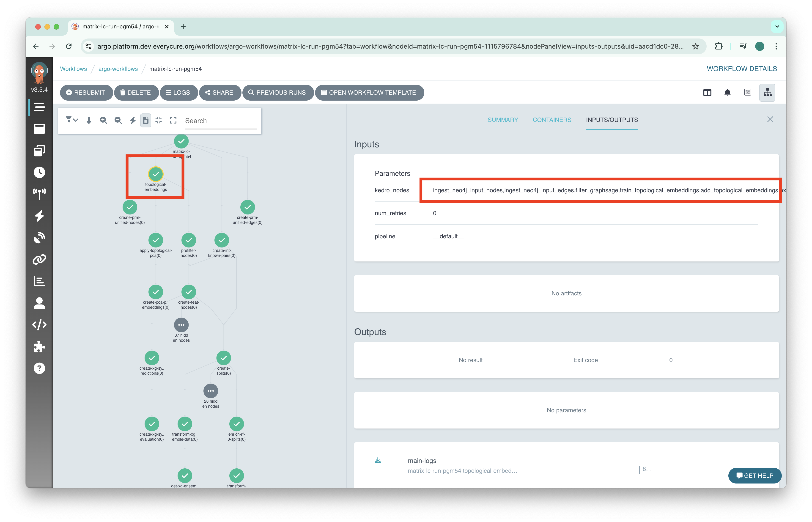The height and width of the screenshot is (522, 812).
Task: Click the notification bell icon
Action: coord(727,93)
